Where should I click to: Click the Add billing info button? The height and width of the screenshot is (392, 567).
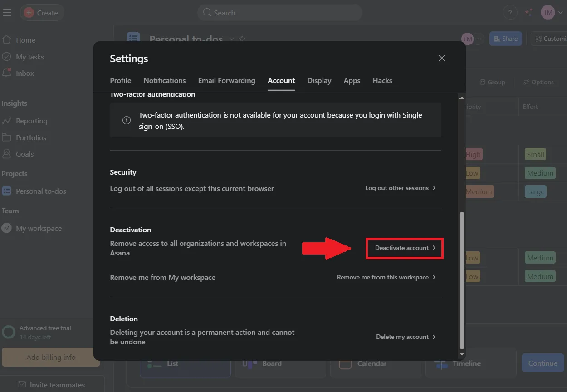(51, 357)
